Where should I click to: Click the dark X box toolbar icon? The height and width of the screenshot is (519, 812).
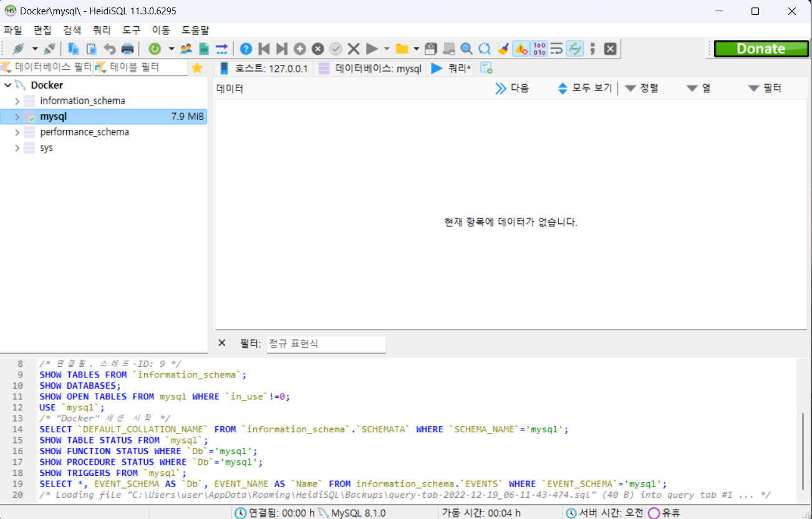point(611,49)
